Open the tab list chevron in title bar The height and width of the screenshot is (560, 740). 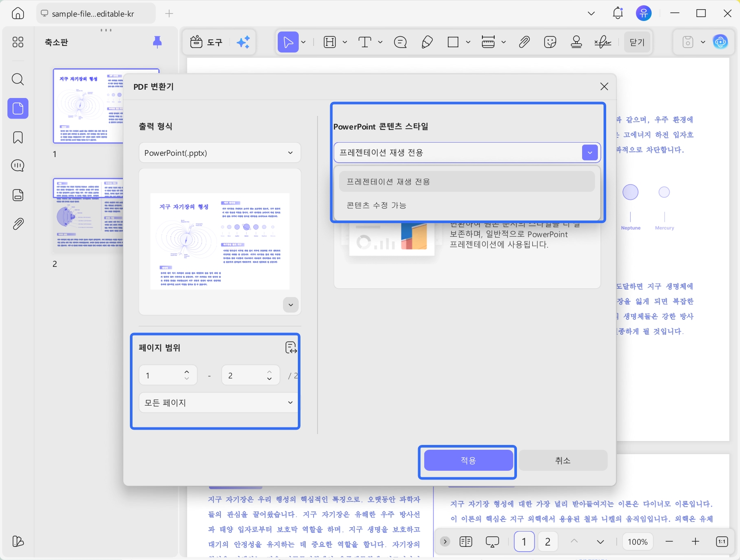pos(591,14)
